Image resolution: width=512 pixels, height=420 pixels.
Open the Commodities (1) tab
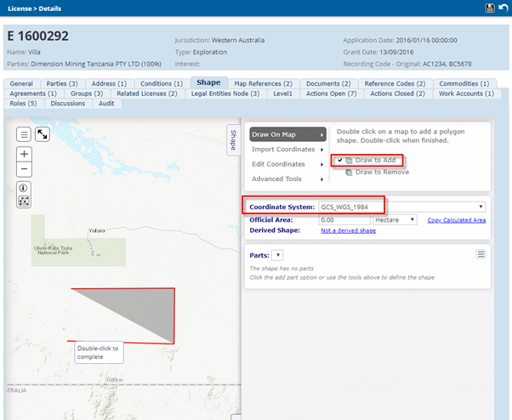coord(464,83)
